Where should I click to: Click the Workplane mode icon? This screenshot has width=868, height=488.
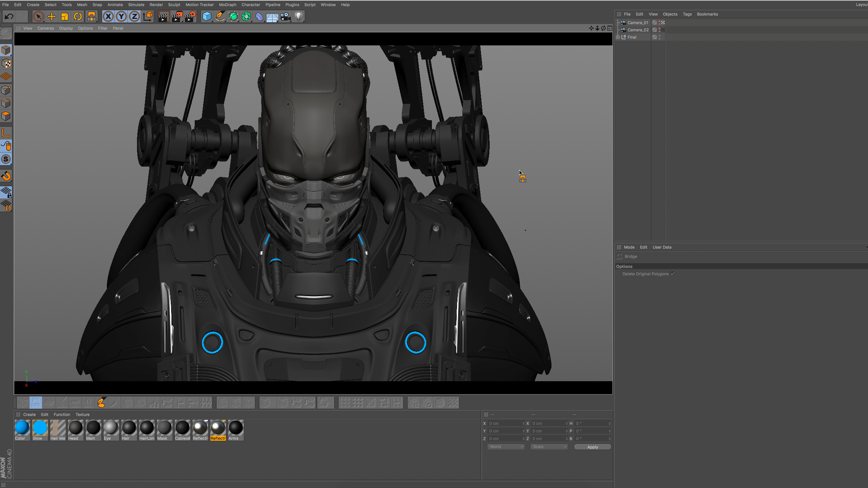point(6,76)
